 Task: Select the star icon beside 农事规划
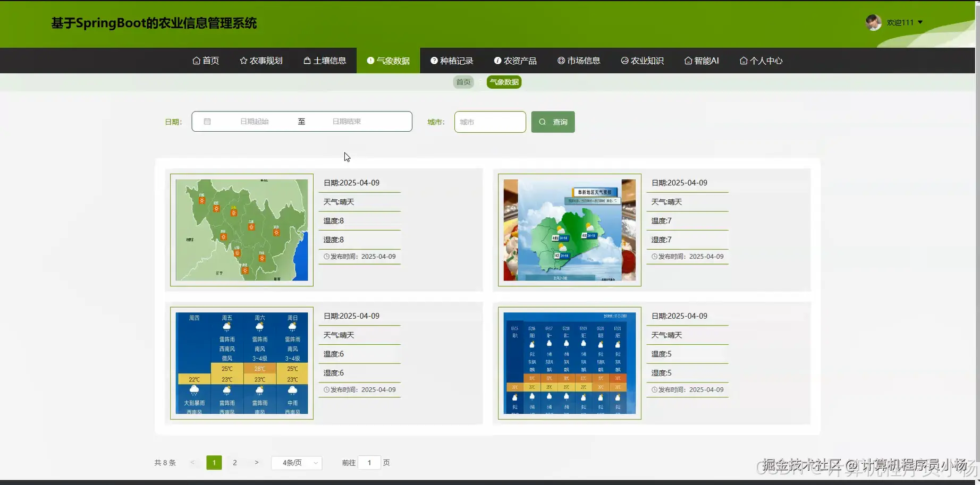pyautogui.click(x=244, y=61)
